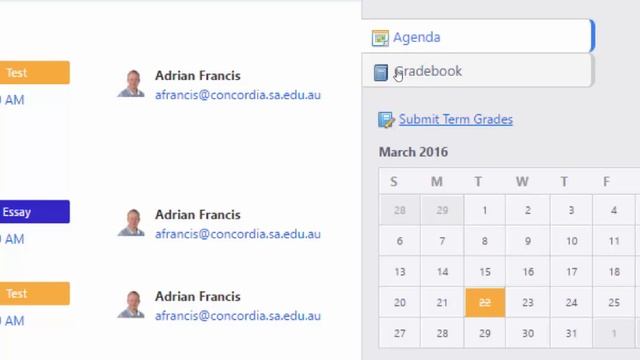
Task: Click the first afrancis@concordia.sa.edu.au email link
Action: (x=238, y=95)
